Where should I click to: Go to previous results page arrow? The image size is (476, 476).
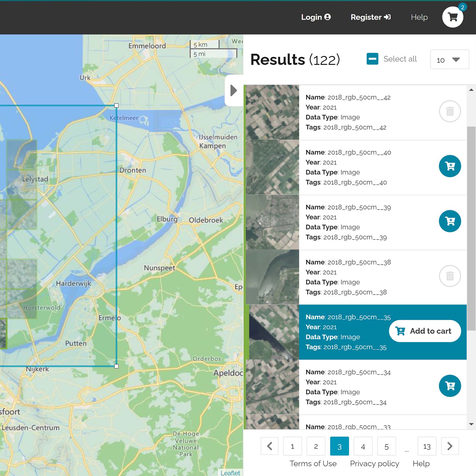pyautogui.click(x=269, y=446)
